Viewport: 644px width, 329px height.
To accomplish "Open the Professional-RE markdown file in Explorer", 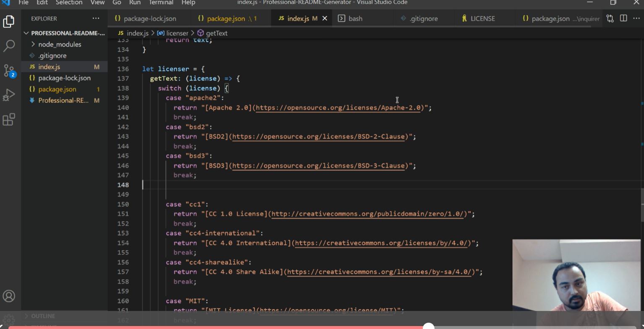I will (65, 101).
